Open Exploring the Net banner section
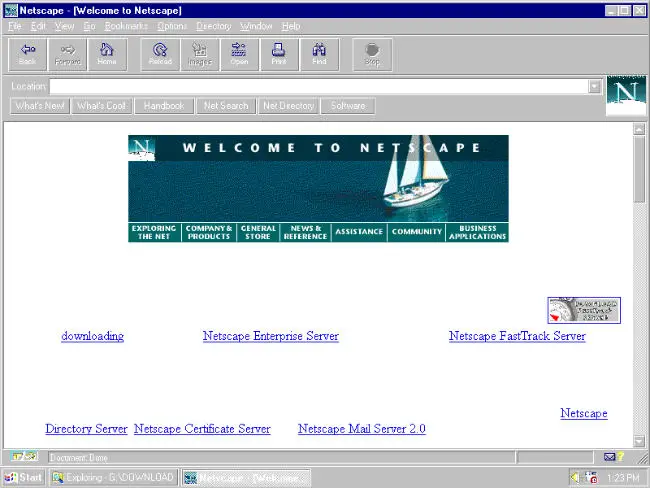This screenshot has height=488, width=650. point(154,232)
